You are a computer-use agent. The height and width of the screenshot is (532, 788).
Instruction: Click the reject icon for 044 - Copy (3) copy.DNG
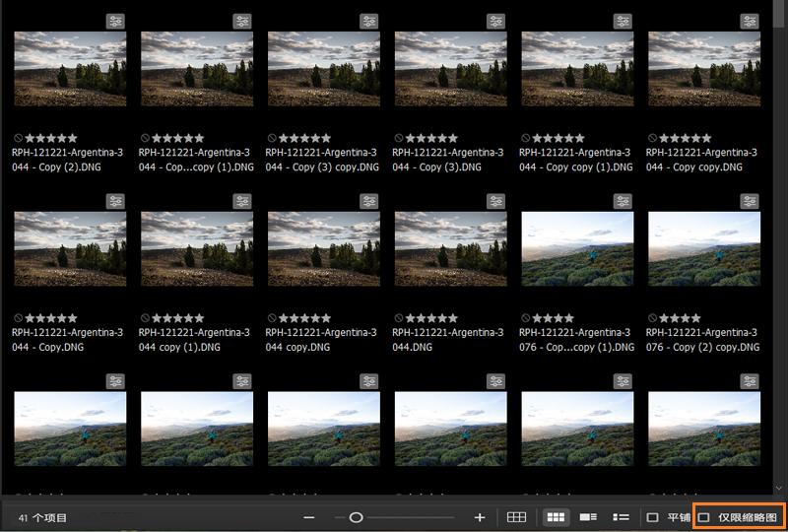tap(272, 138)
